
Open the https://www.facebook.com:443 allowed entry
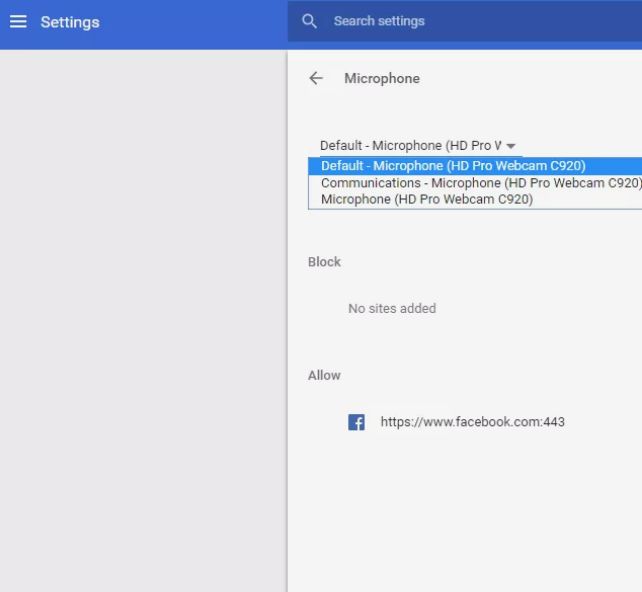coord(472,422)
